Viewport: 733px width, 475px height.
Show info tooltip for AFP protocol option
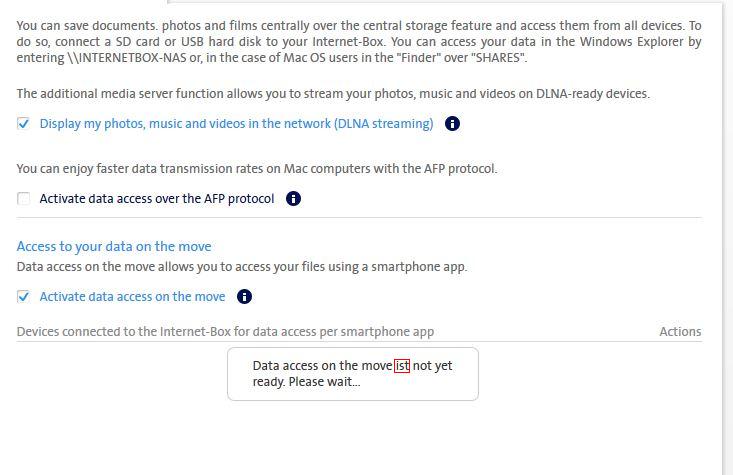293,199
